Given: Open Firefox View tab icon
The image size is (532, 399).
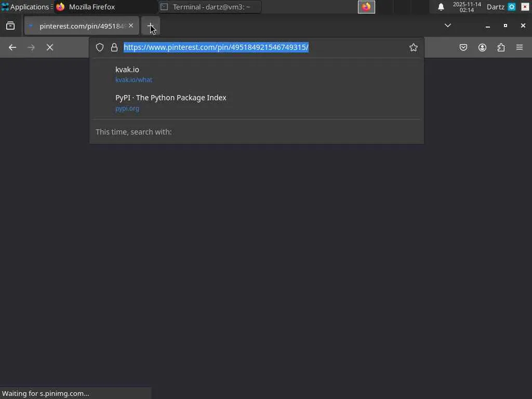Looking at the screenshot, I should click(x=10, y=26).
